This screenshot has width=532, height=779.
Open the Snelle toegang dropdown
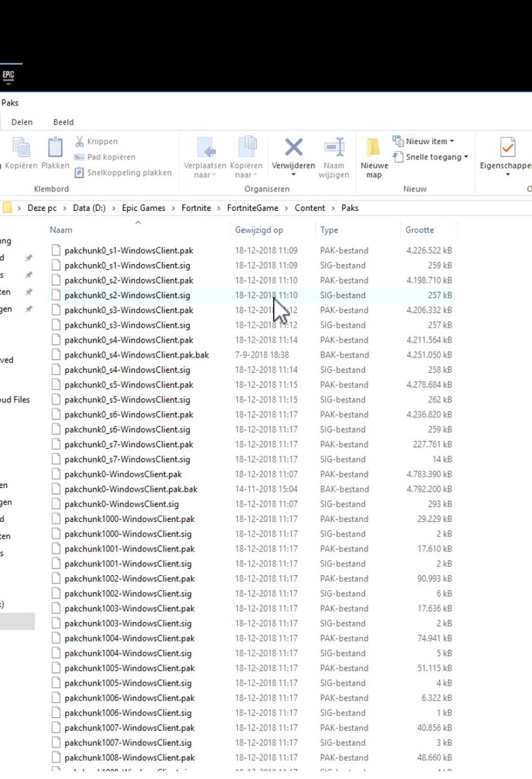click(431, 156)
